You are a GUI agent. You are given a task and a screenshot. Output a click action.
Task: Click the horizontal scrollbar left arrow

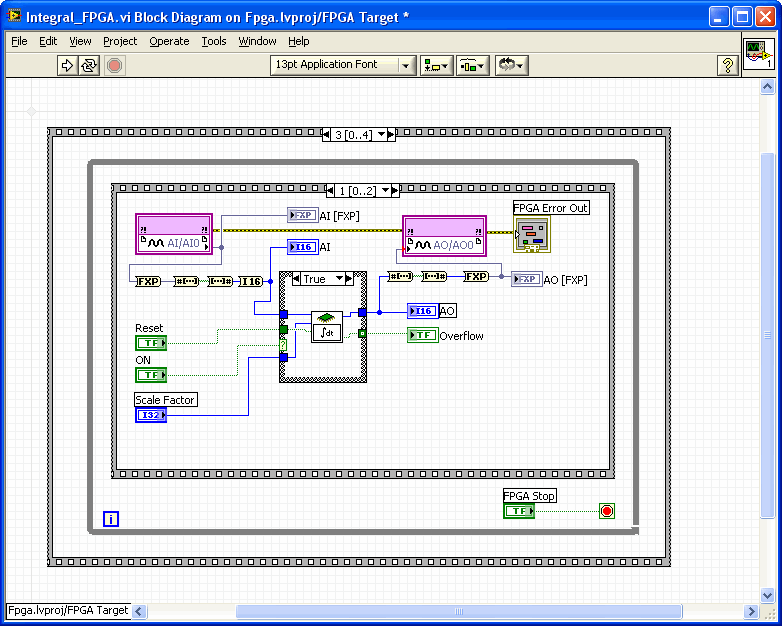coord(139,611)
